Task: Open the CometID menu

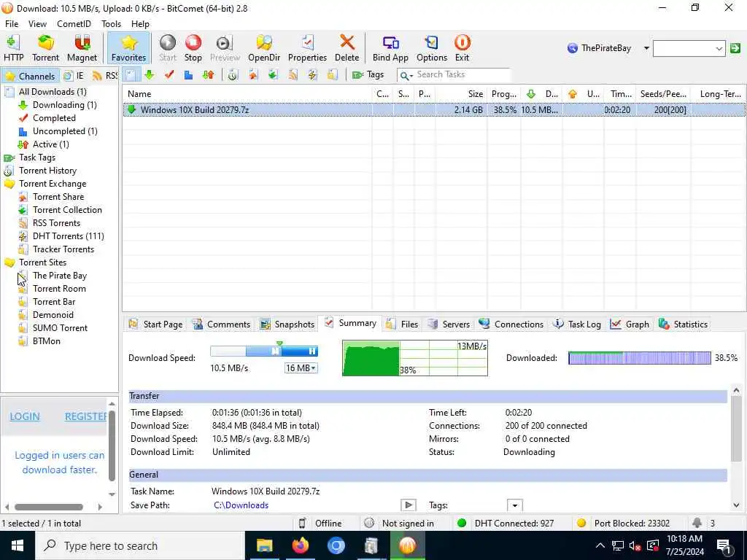Action: [74, 24]
